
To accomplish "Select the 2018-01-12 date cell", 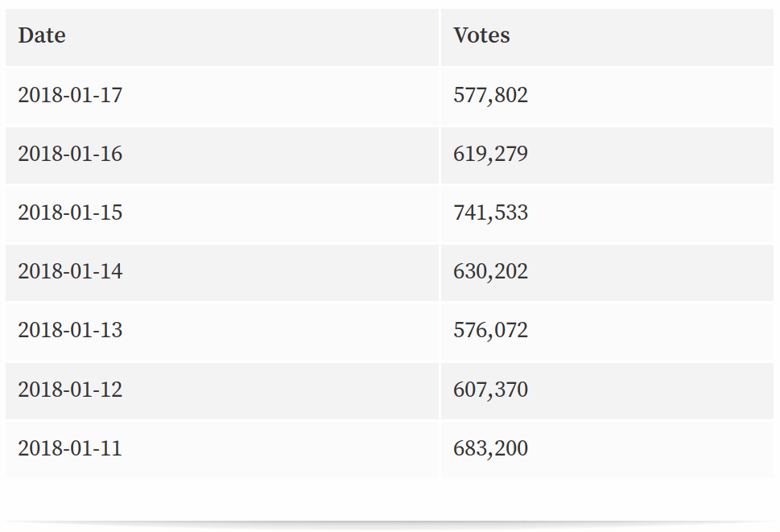I will pos(222,391).
